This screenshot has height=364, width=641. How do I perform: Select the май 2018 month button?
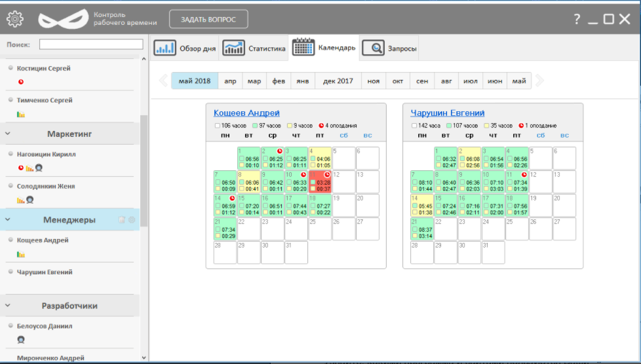195,81
